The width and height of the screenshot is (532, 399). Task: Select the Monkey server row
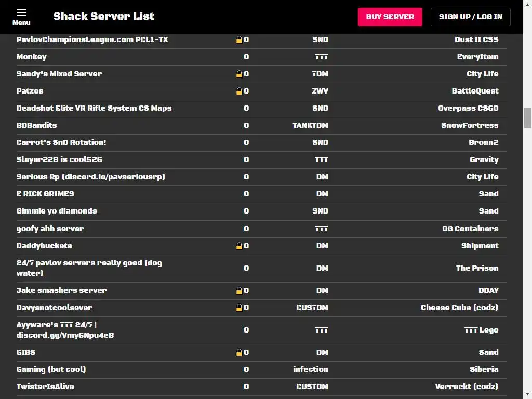pos(262,57)
